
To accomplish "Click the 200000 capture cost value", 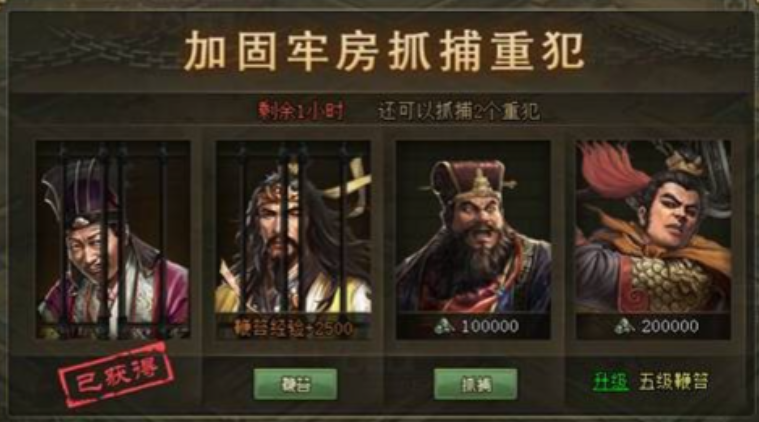I will click(670, 327).
